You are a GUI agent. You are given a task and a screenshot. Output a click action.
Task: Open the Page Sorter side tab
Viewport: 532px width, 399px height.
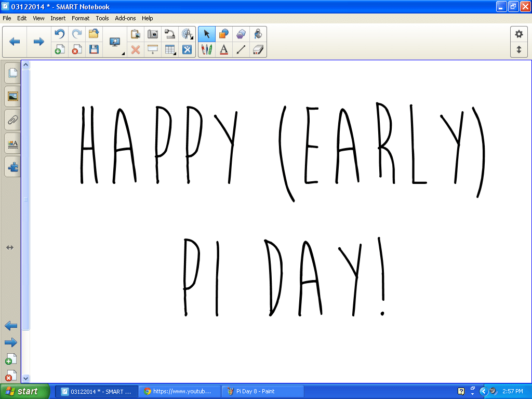12,73
